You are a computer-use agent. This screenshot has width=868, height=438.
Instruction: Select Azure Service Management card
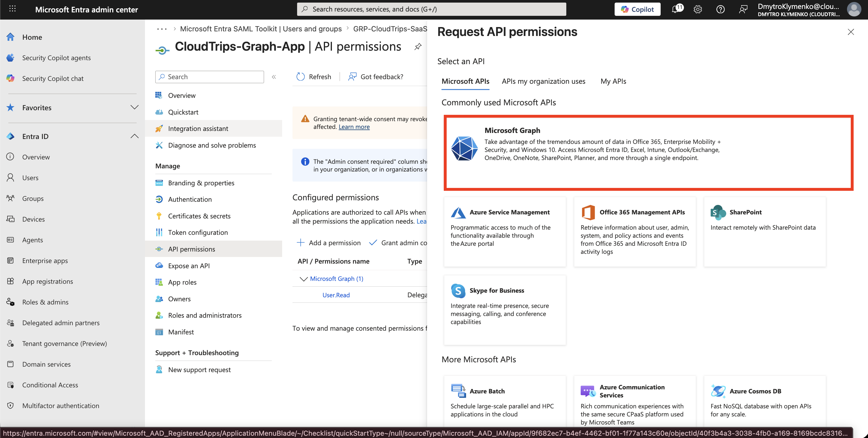point(505,232)
